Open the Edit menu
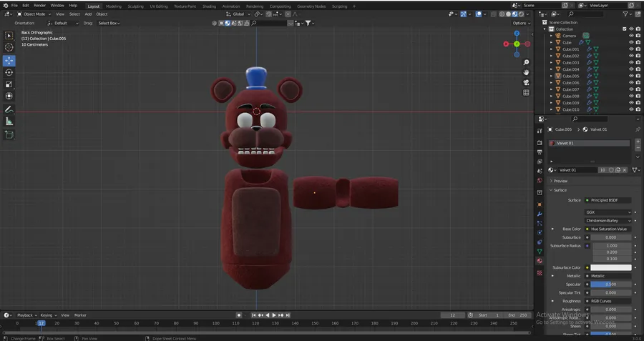This screenshot has height=341, width=644. (26, 6)
